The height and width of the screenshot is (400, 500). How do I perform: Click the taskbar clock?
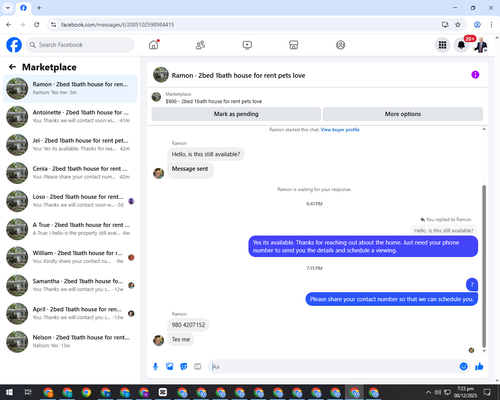click(465, 392)
